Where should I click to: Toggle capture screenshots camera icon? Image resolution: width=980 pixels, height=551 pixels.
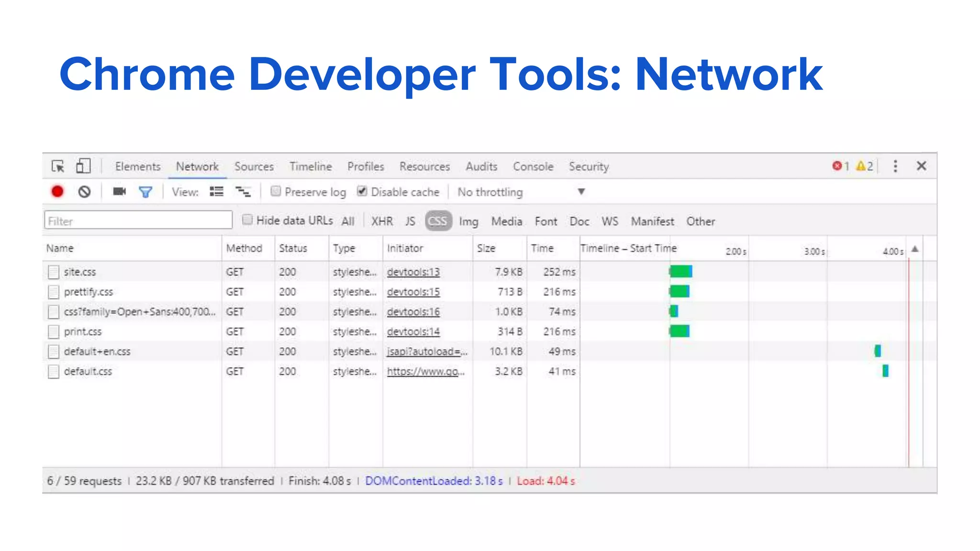[x=119, y=191]
